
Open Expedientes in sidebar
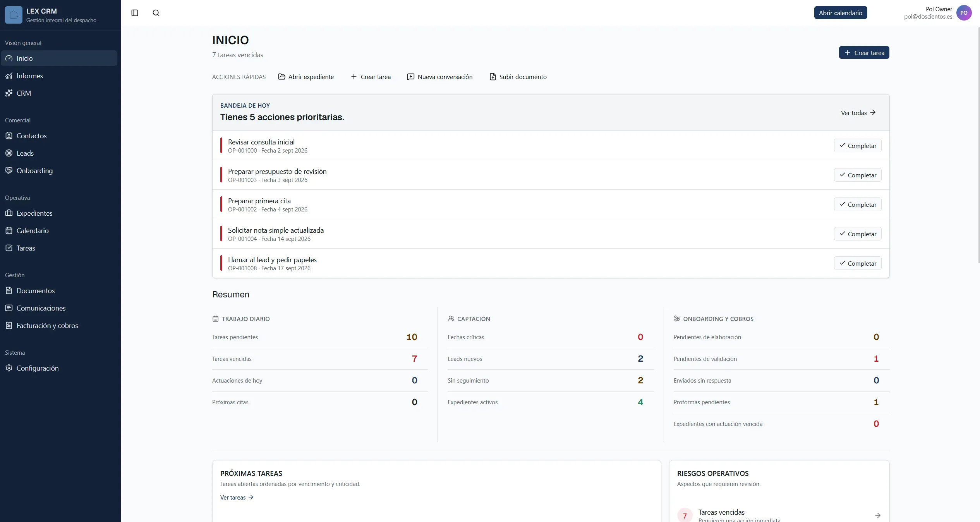pos(59,213)
